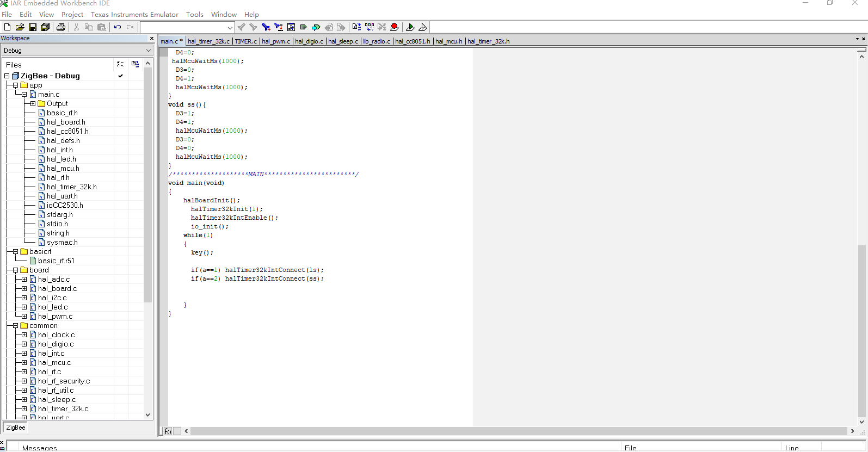Select hal_board.h in file tree
The height and width of the screenshot is (452, 868).
[x=66, y=122]
